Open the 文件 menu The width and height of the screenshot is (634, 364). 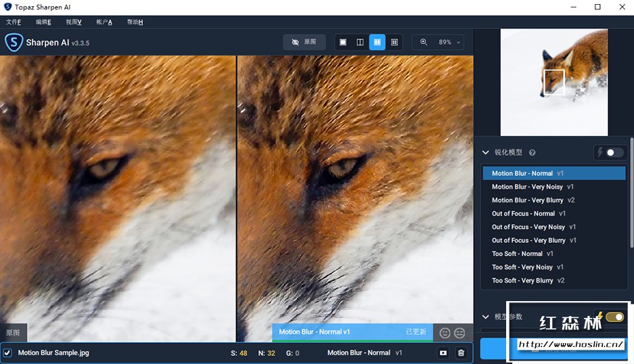click(x=14, y=22)
